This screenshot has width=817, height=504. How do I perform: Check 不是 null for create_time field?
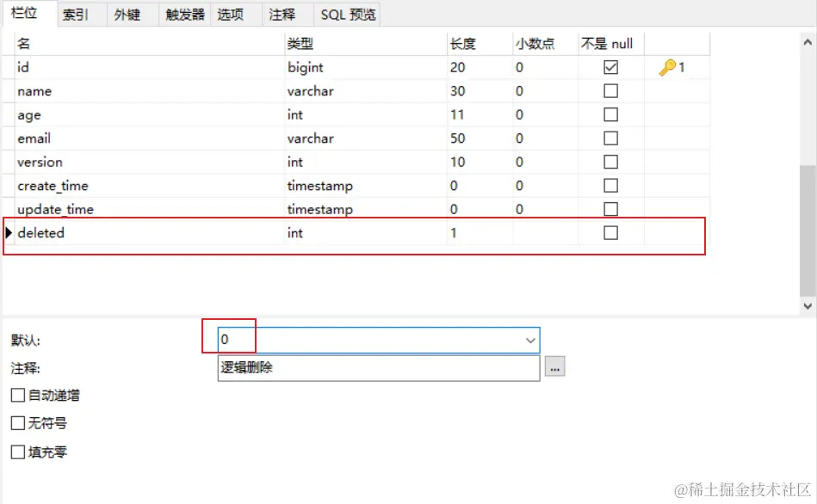click(x=610, y=186)
